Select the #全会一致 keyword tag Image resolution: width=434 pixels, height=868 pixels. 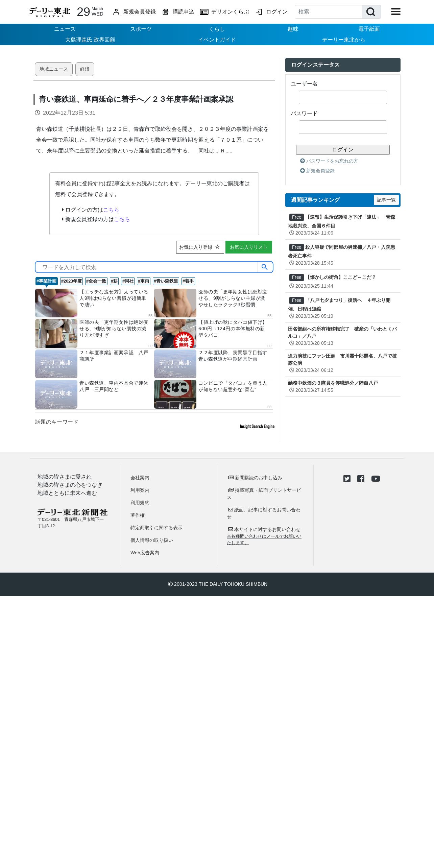pyautogui.click(x=96, y=281)
